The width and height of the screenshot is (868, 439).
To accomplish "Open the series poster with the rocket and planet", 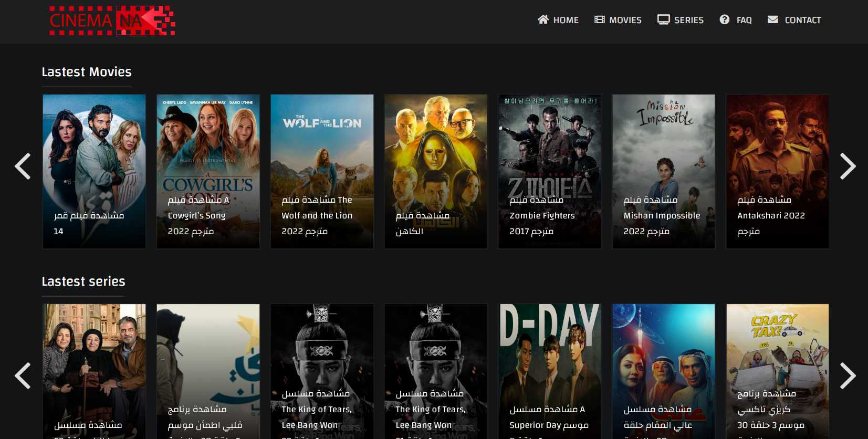I will (x=664, y=371).
